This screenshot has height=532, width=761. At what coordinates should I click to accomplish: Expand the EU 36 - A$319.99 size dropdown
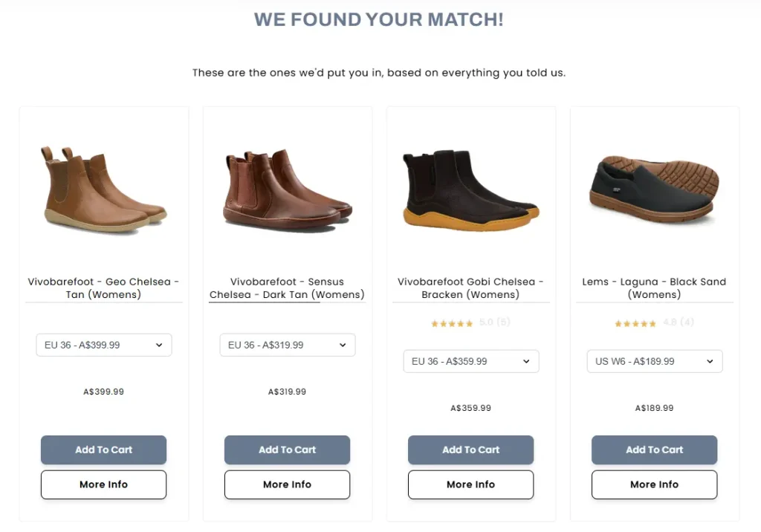click(x=288, y=345)
